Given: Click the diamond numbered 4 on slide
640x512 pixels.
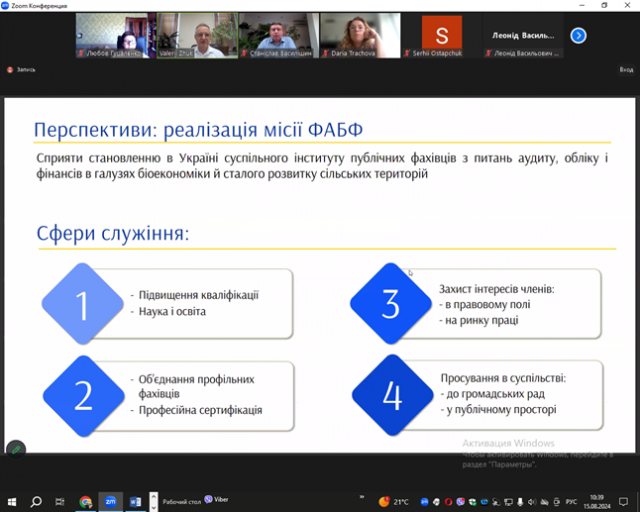Looking at the screenshot, I should (392, 395).
